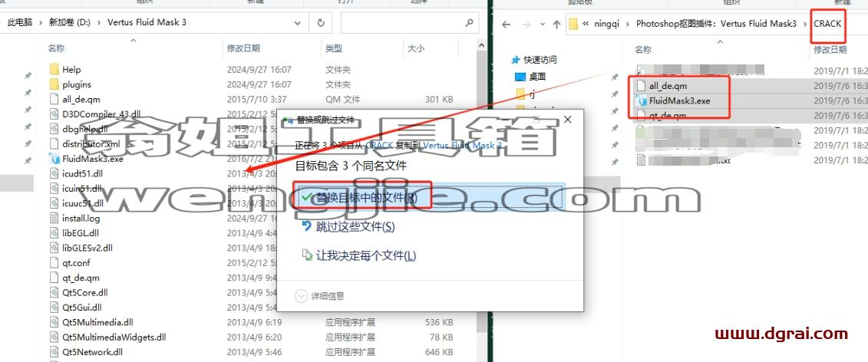Refresh the Vertus Fluid Mask 3 folder
Screen dimensions: 868x362
[321, 23]
